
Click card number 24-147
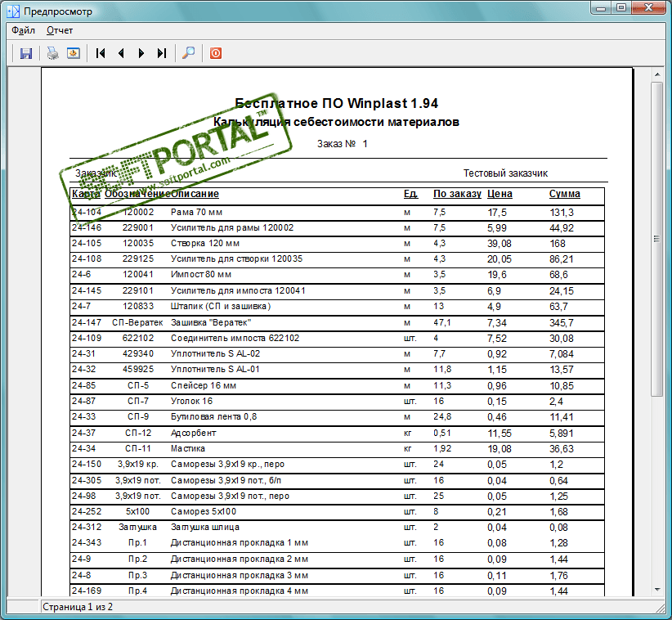coord(87,322)
